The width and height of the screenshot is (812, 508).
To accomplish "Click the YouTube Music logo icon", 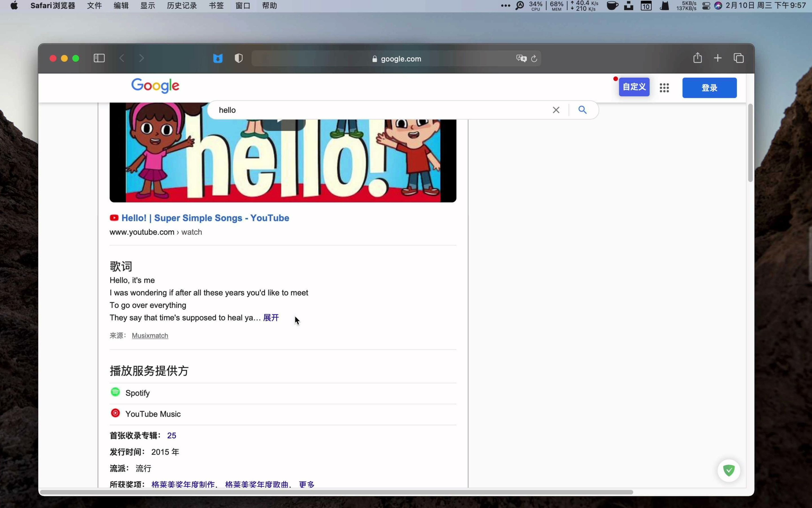I will [115, 413].
